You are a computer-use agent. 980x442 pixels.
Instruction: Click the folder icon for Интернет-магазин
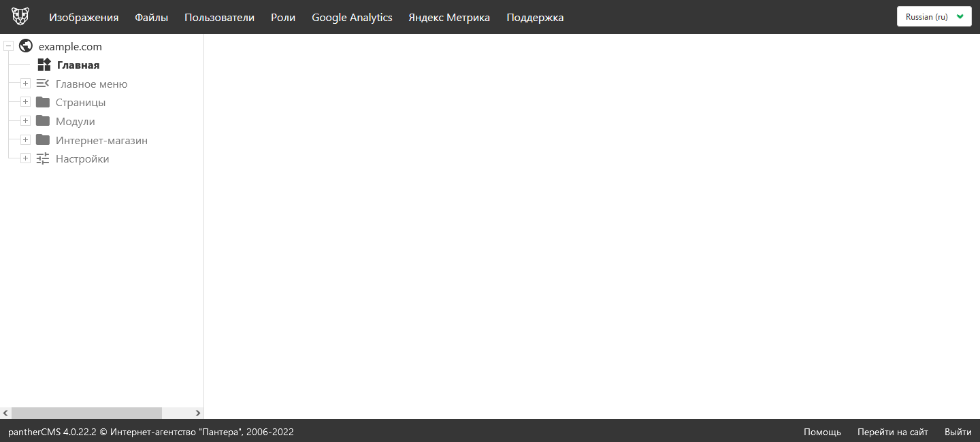click(43, 140)
